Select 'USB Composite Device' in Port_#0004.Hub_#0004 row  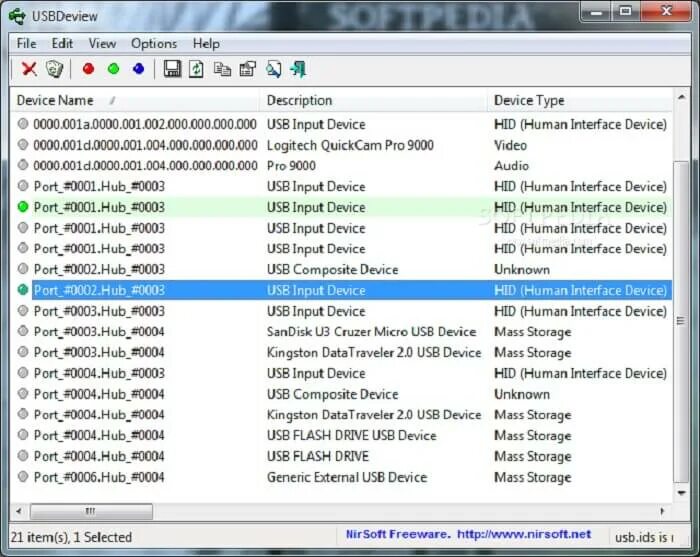(x=332, y=394)
